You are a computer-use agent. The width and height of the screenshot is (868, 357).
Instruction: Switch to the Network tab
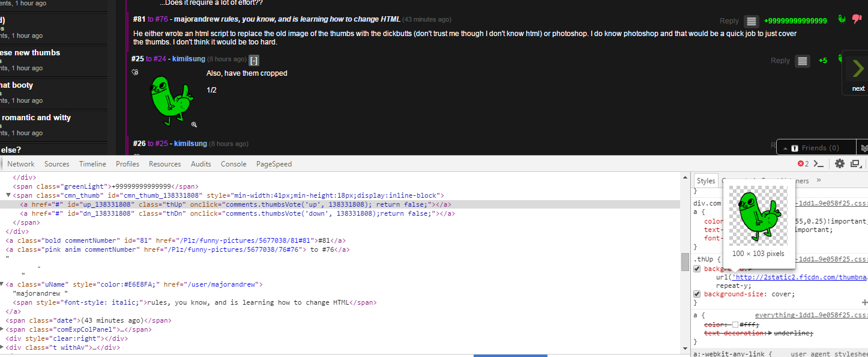tap(21, 164)
